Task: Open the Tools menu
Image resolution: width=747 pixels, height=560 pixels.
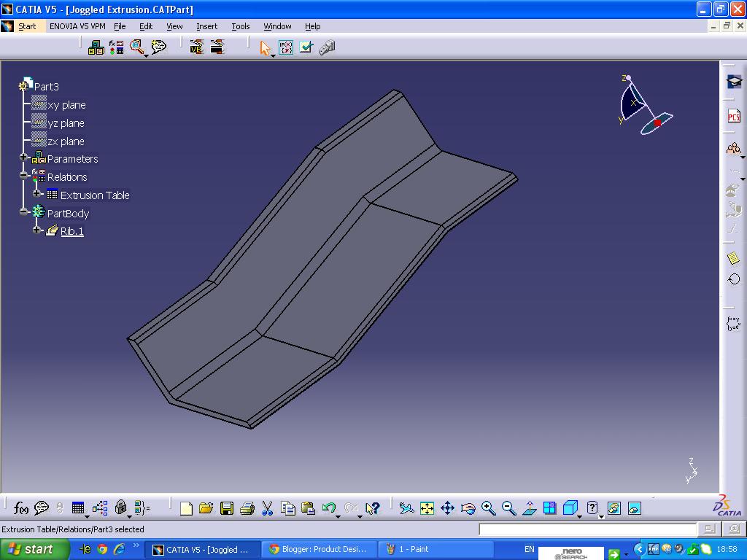Action: coord(240,26)
